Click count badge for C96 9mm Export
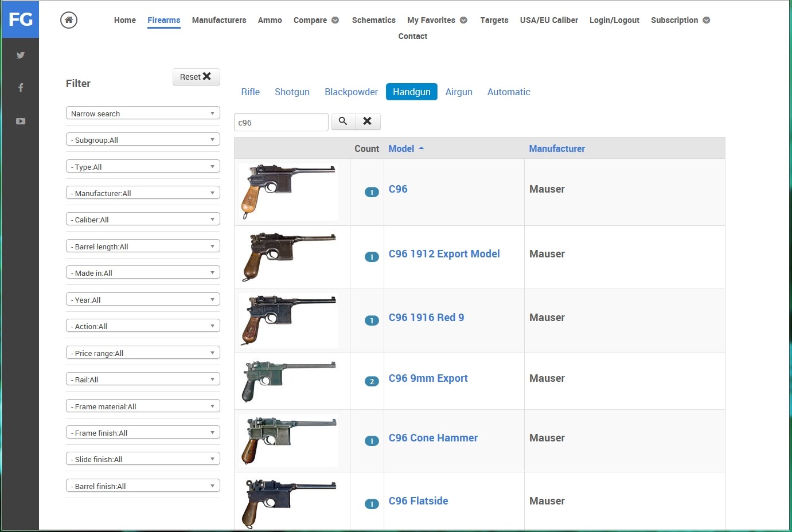 [372, 381]
